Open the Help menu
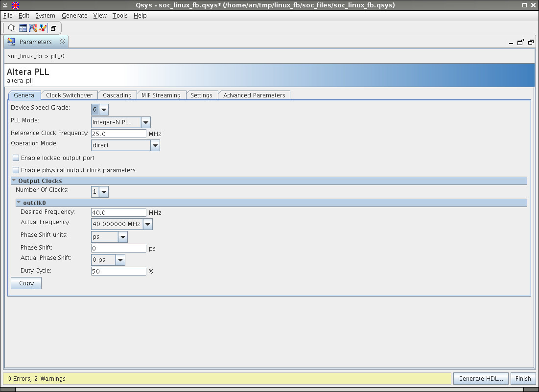This screenshot has width=539, height=392. (140, 16)
